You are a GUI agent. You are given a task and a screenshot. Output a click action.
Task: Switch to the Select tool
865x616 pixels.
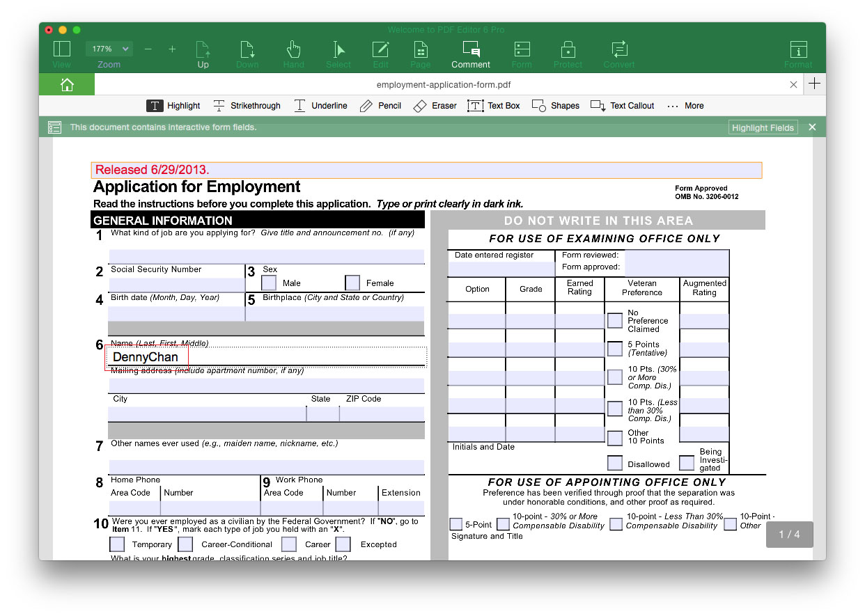[x=338, y=54]
